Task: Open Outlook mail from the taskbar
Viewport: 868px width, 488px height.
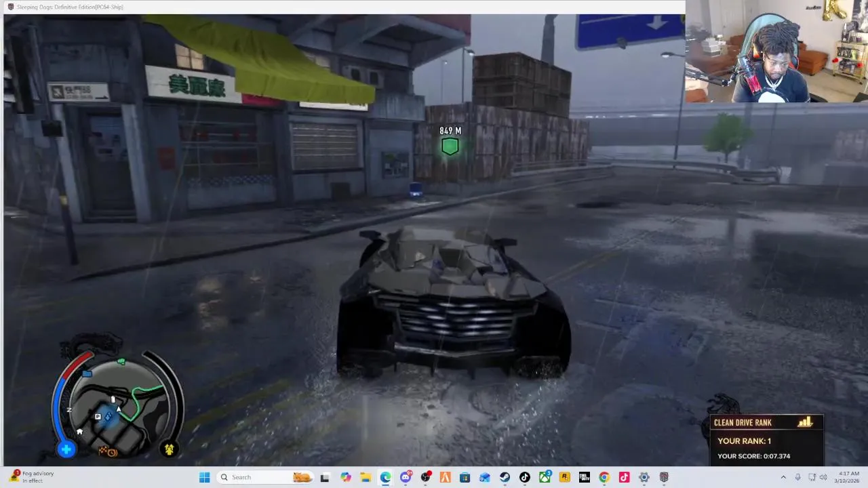Action: click(485, 477)
